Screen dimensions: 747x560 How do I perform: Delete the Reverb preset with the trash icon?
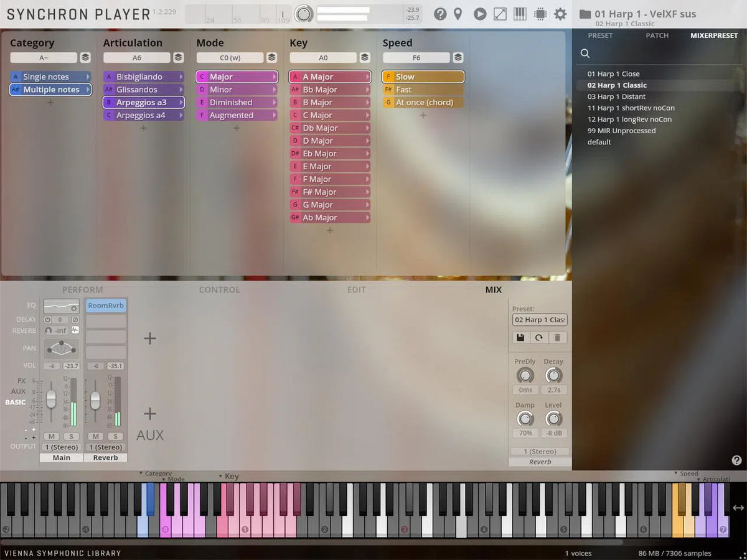557,337
